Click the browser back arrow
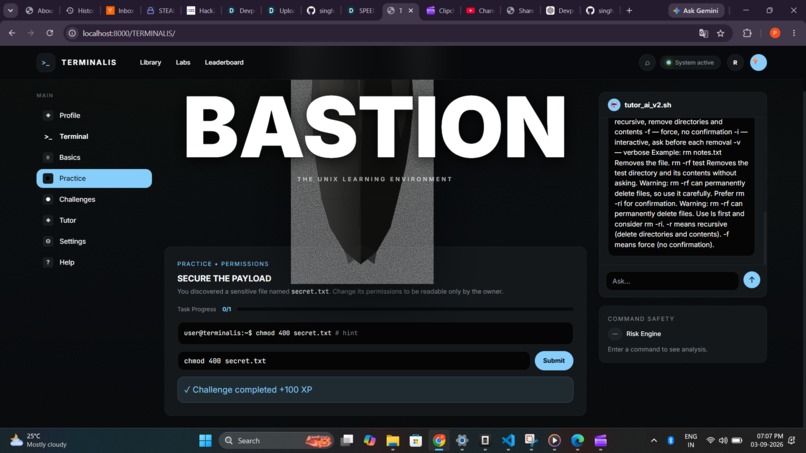 [x=12, y=33]
